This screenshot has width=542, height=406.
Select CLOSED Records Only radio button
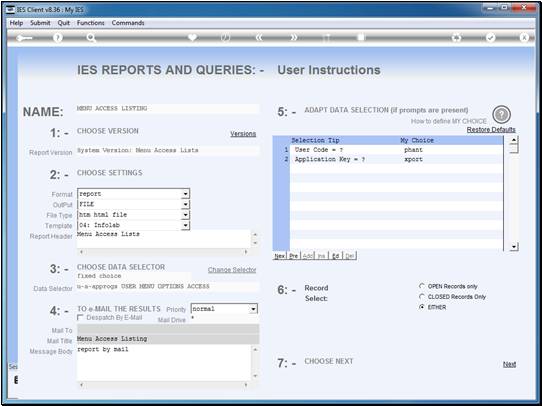tap(421, 296)
